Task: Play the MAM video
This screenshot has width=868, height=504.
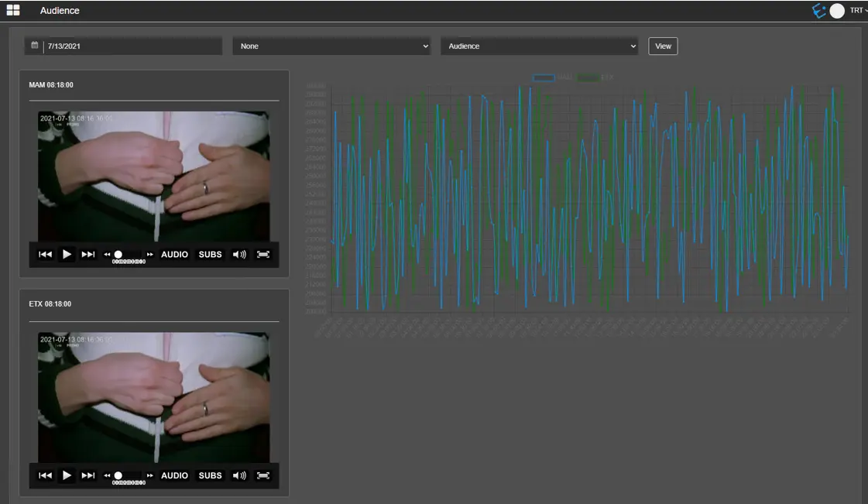Action: pyautogui.click(x=67, y=254)
